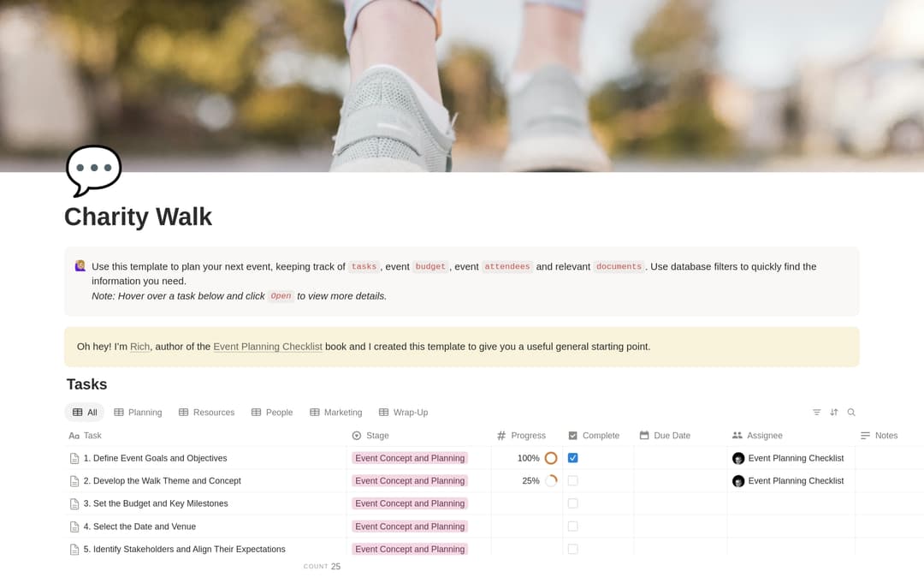Follow the Rich author link
The image size is (924, 577).
point(139,347)
